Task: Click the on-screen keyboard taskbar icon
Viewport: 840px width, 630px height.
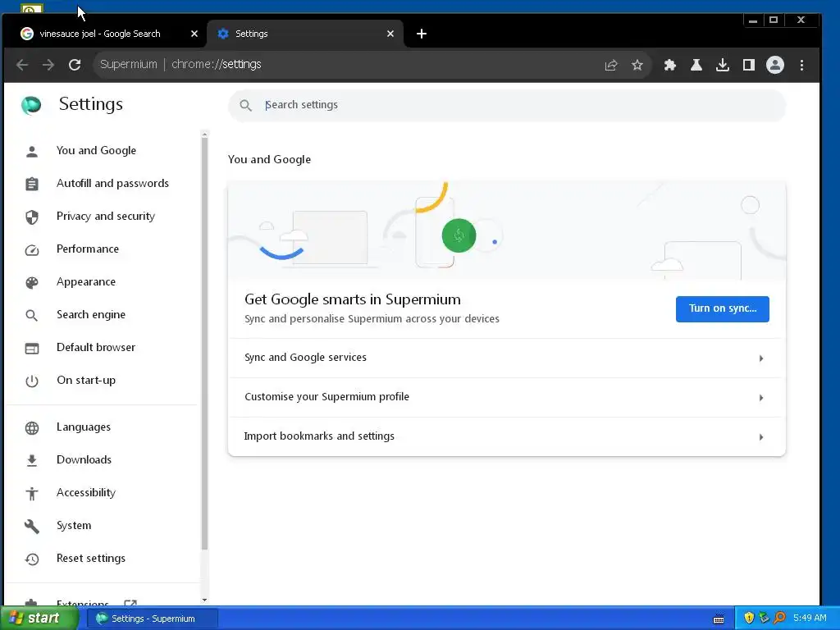Action: coord(719,619)
